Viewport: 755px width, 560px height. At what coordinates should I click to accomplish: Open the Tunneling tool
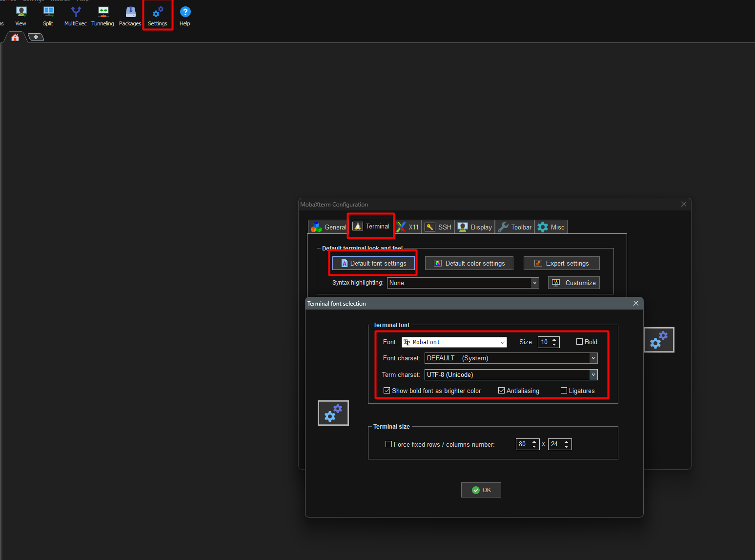(102, 16)
